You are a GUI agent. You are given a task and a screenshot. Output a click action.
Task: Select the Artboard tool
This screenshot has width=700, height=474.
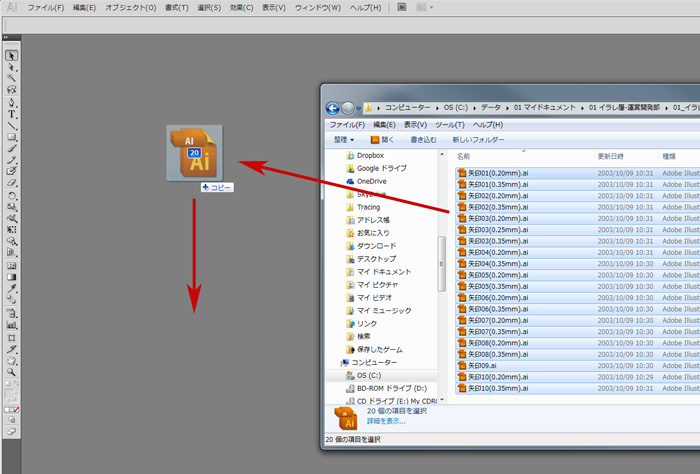click(x=12, y=338)
